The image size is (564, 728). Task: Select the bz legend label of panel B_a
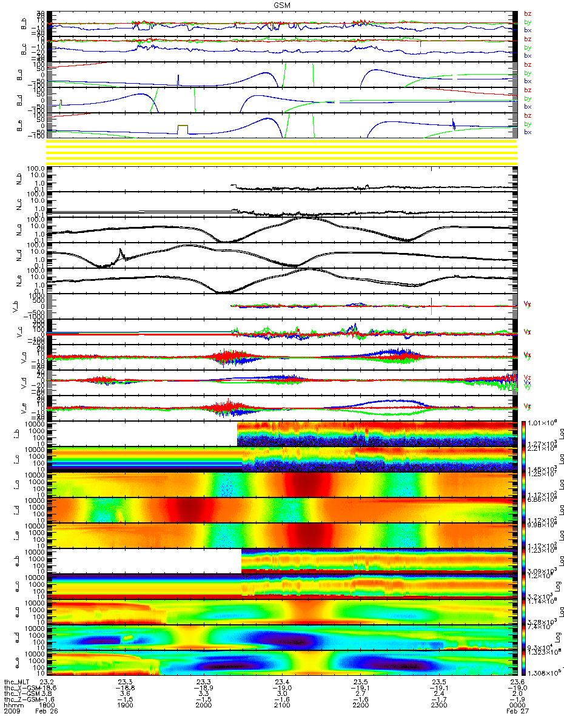[527, 65]
